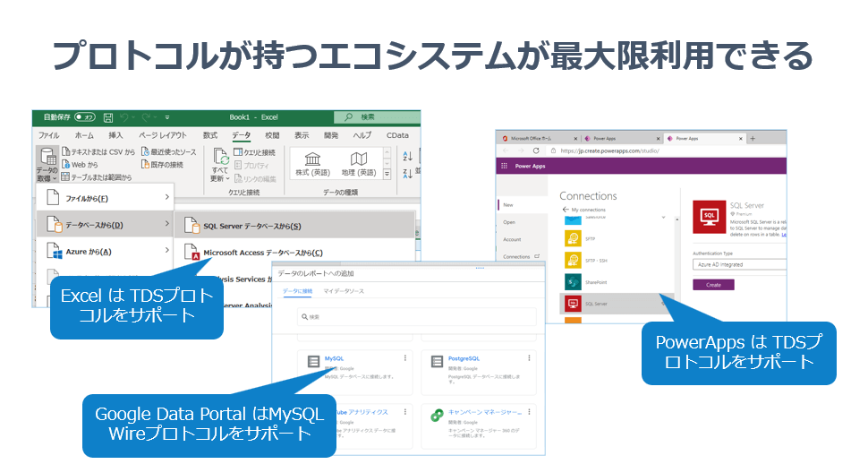Open the ヘルプ ribbon tab
This screenshot has height=464, width=868.
click(362, 135)
